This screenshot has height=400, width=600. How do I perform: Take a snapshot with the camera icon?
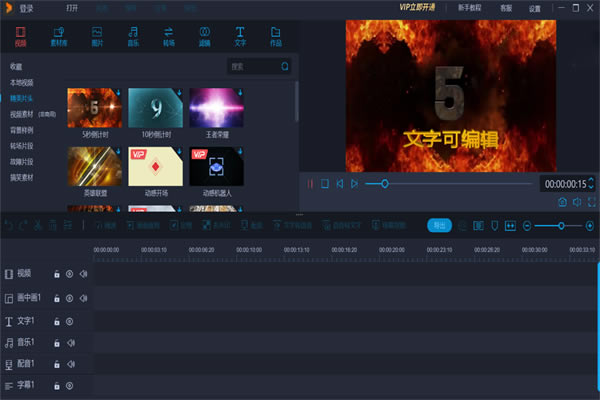(562, 202)
